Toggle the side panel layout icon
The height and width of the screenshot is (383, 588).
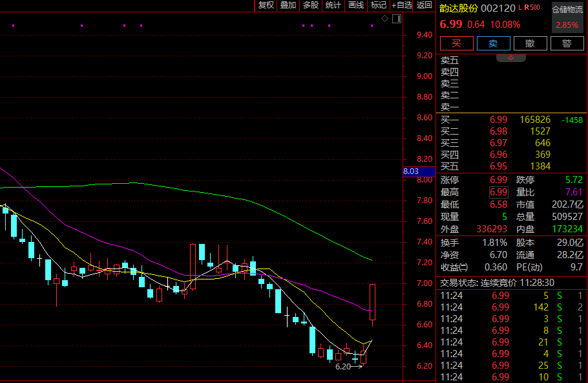coord(397,19)
